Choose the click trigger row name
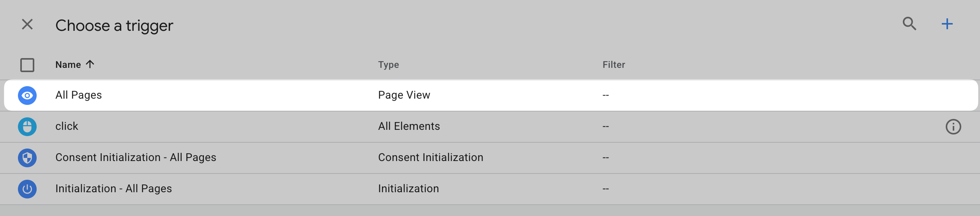 coord(67,126)
